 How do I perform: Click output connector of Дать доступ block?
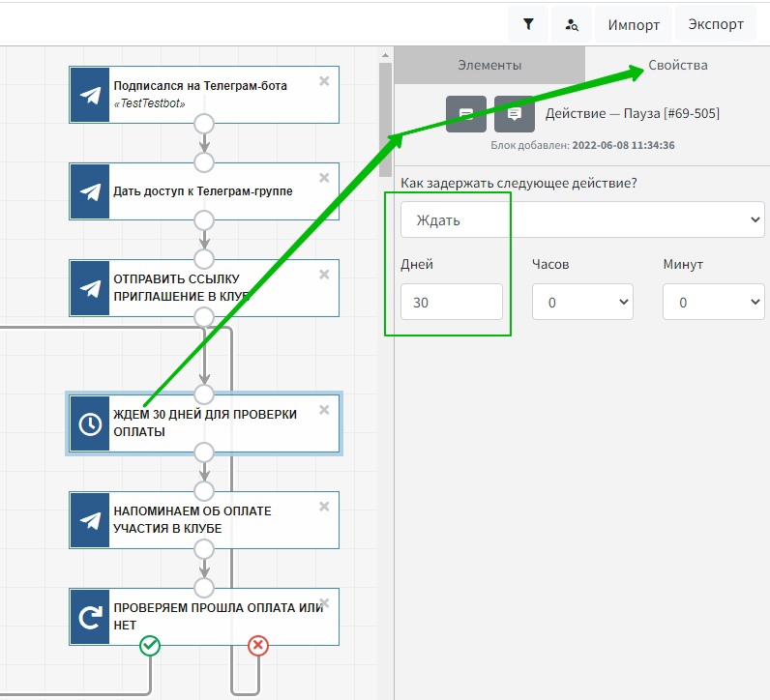click(204, 220)
